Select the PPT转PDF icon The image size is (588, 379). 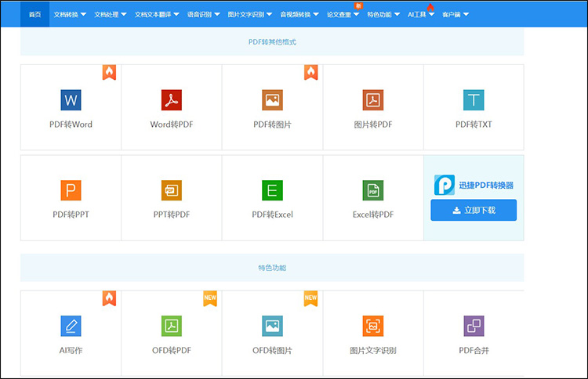(x=172, y=190)
